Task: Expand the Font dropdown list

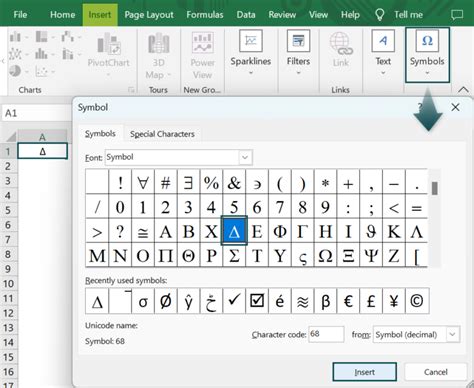Action: coord(245,157)
